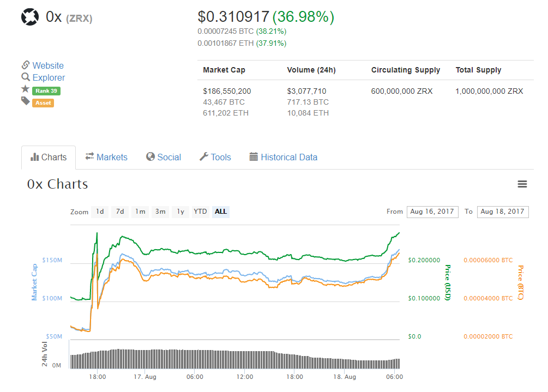
Task: Click the globe icon on Social tab
Action: [150, 156]
